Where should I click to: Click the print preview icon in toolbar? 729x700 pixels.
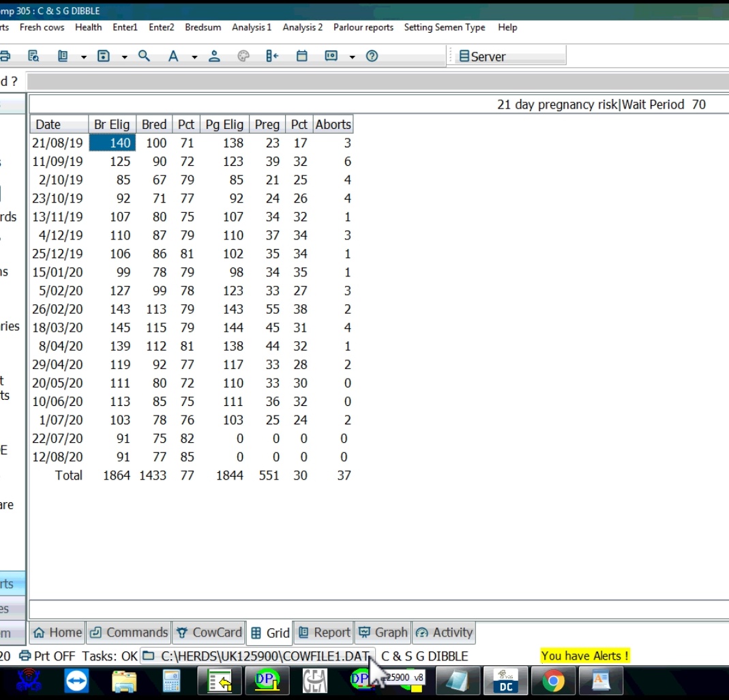pos(33,56)
